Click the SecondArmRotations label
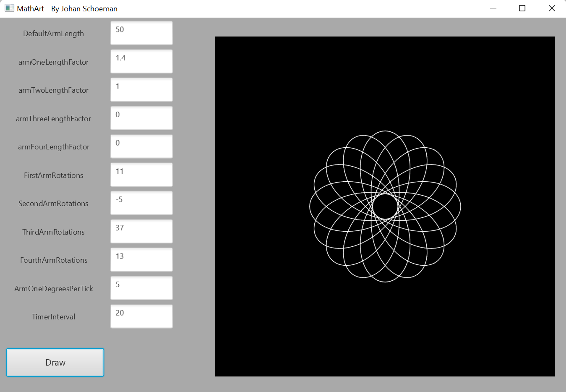The width and height of the screenshot is (566, 392). [x=53, y=204]
